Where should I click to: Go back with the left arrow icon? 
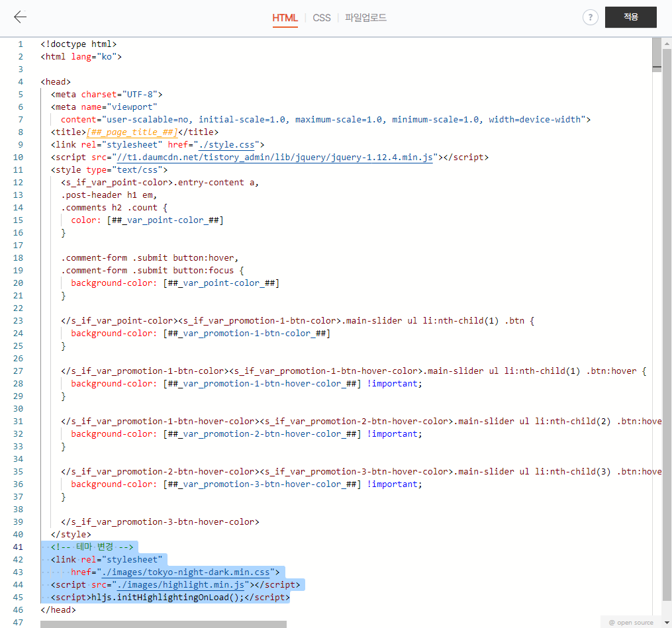[20, 17]
